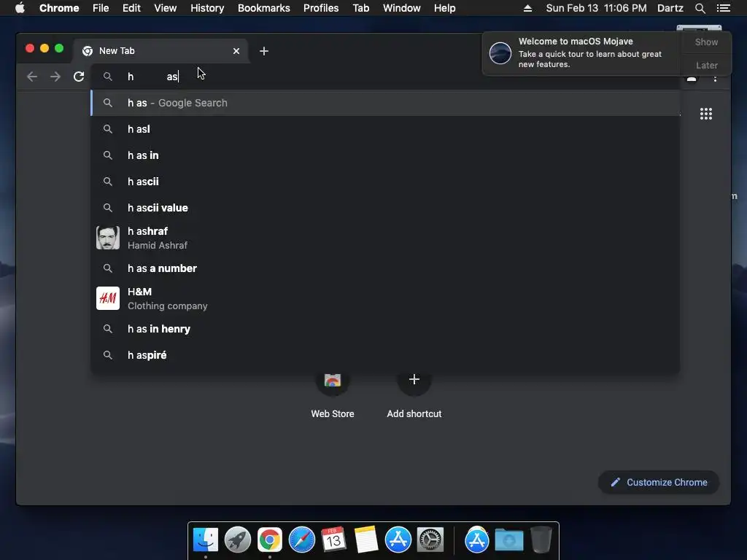
Task: Open Notification Center list icon
Action: pos(723,8)
